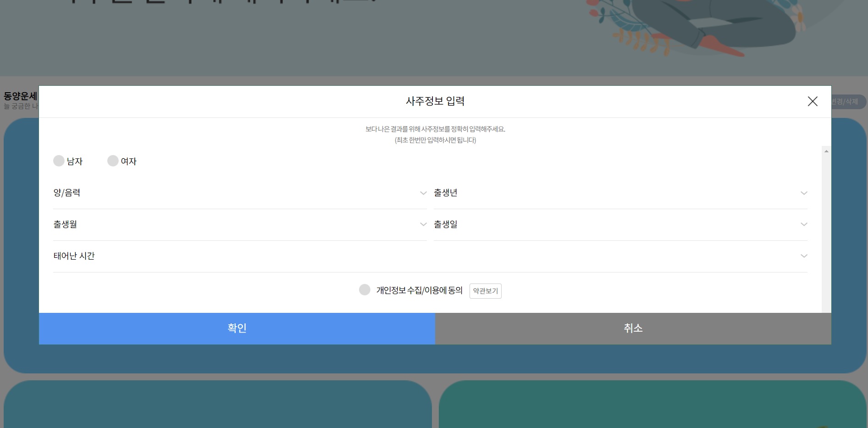Image resolution: width=868 pixels, height=428 pixels.
Task: Select the 여자 radio button
Action: 113,161
